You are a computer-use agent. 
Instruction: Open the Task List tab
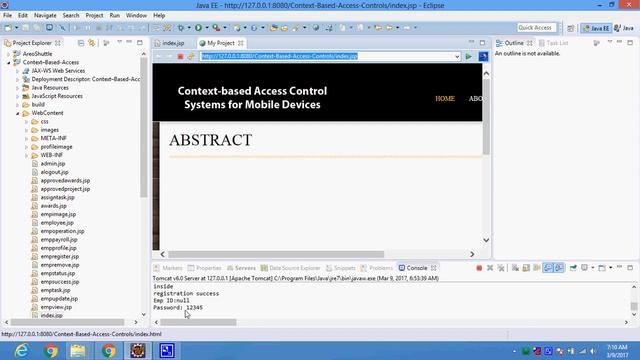tap(553, 43)
